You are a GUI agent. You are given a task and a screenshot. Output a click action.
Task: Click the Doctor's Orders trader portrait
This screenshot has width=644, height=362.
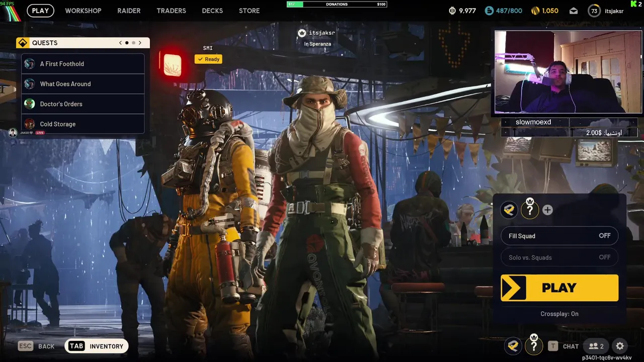30,104
